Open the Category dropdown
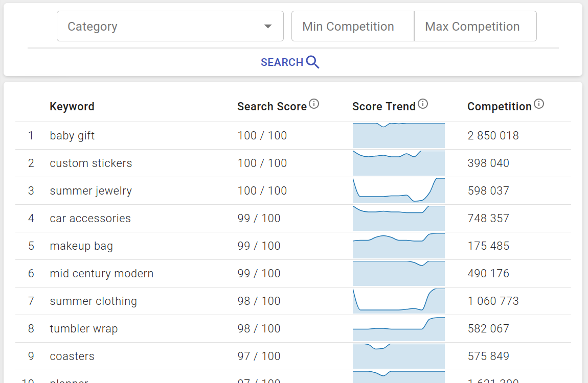Screen dimensions: 588x383 pos(170,26)
